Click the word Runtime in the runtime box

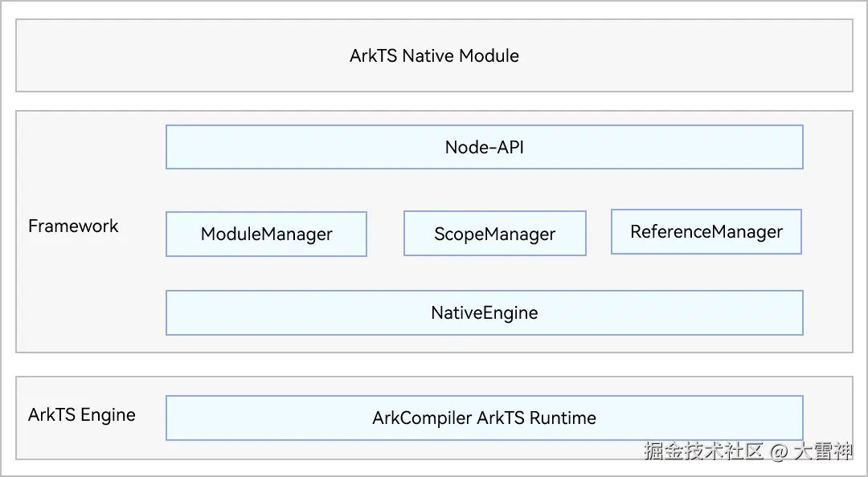(x=563, y=418)
